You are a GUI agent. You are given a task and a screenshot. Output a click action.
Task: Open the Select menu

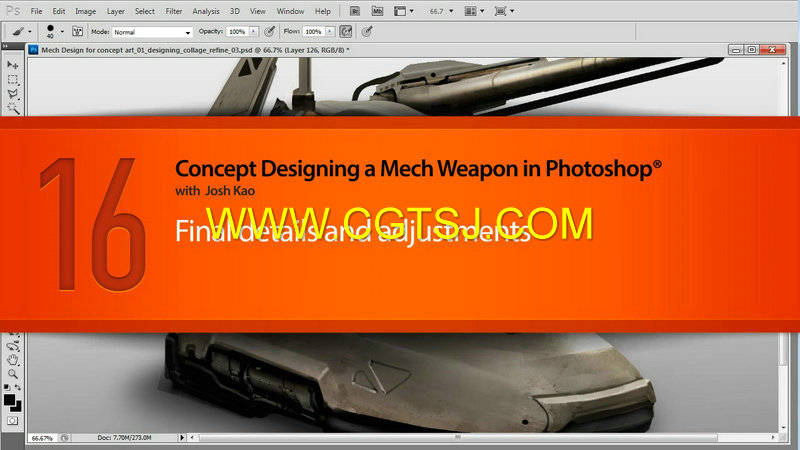click(144, 11)
